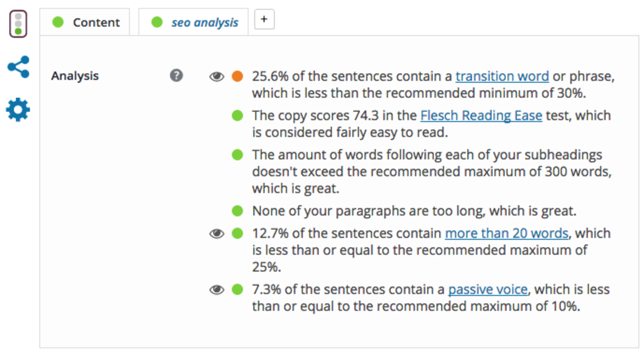Click the orange transition word score bullet

pos(237,76)
